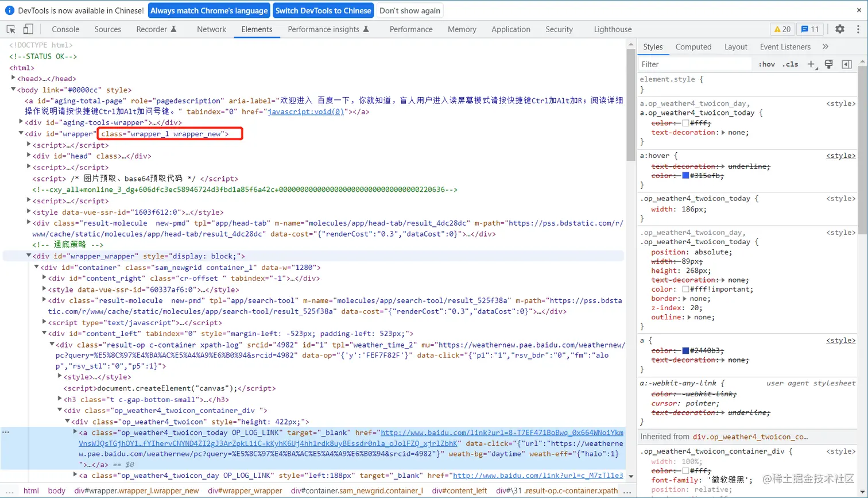This screenshot has width=868, height=498.
Task: Open color picker for #315efb swatch
Action: (685, 176)
